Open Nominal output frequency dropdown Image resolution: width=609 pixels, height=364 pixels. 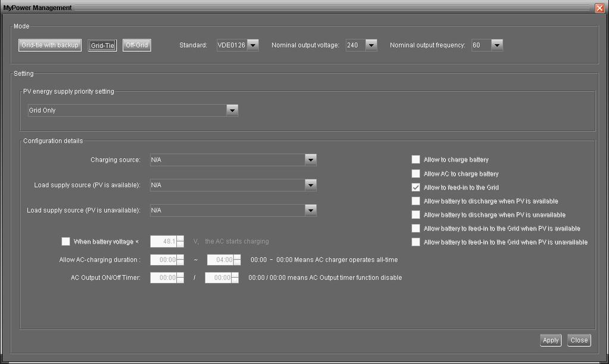[497, 45]
